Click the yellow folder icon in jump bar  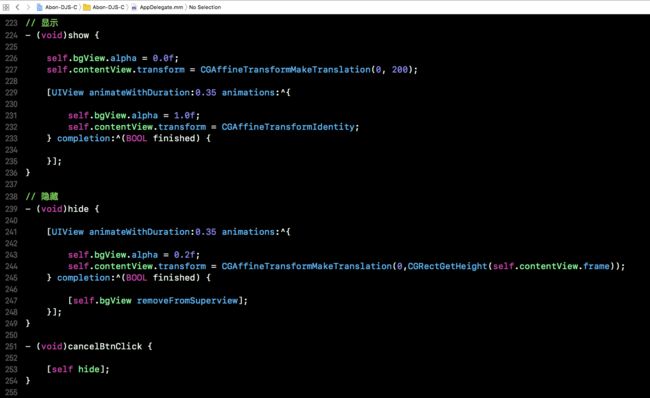pos(87,7)
